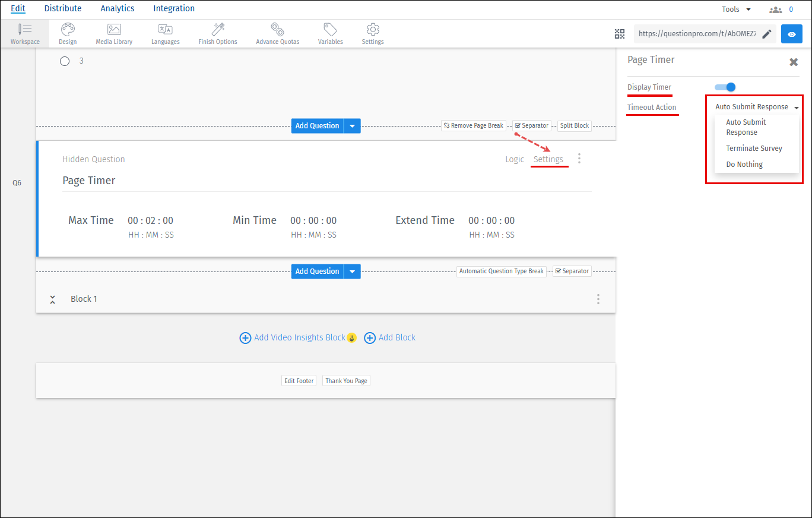Open the survey Settings gear

(x=372, y=33)
